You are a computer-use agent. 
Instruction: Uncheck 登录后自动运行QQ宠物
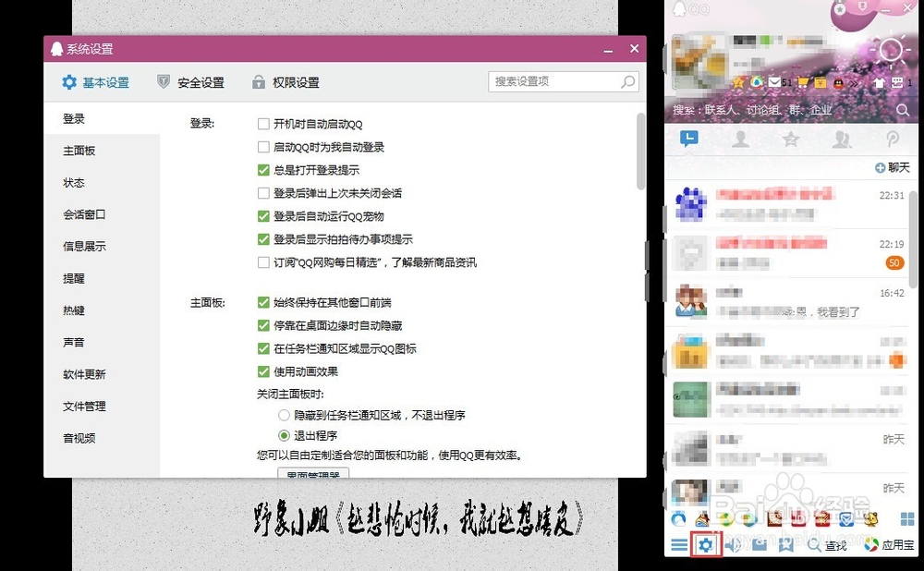(x=263, y=216)
